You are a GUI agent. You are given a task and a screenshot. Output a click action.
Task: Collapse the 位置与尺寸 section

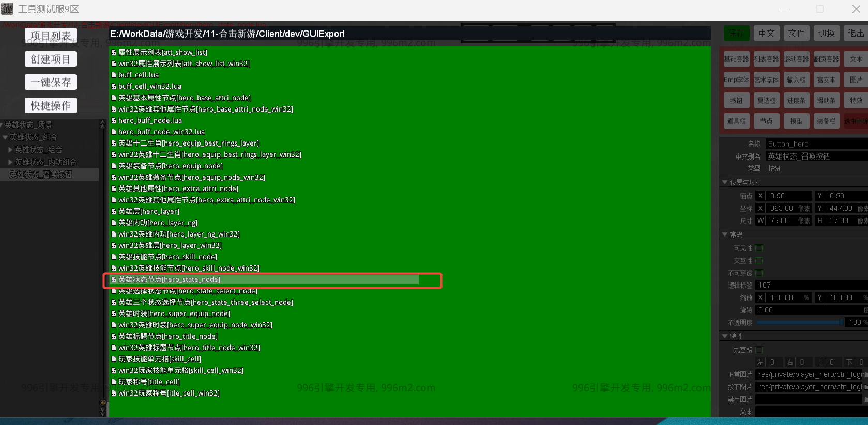[725, 182]
